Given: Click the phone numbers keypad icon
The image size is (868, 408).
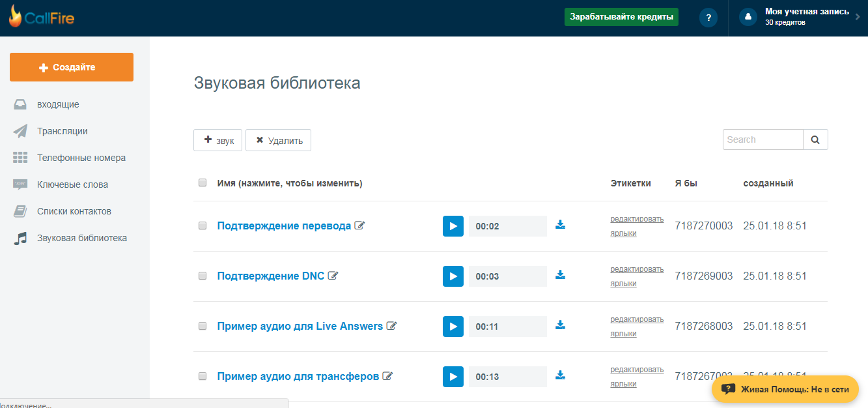Looking at the screenshot, I should click(20, 158).
